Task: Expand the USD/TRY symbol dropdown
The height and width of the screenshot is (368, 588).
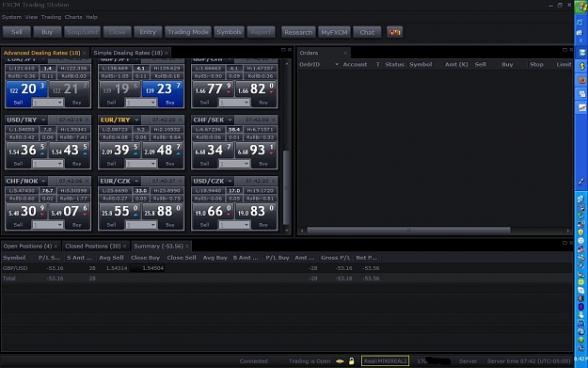Action: coord(43,120)
